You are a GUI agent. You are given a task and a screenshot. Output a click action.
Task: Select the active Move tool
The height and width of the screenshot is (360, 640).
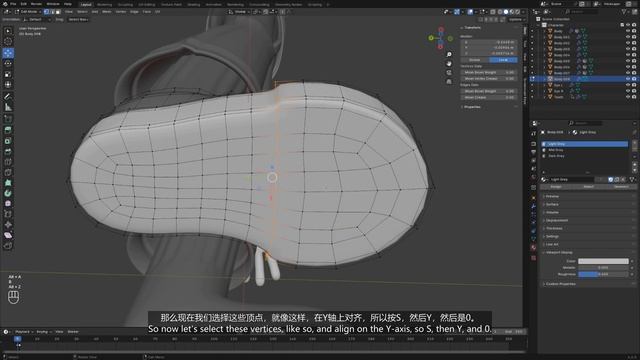click(8, 53)
